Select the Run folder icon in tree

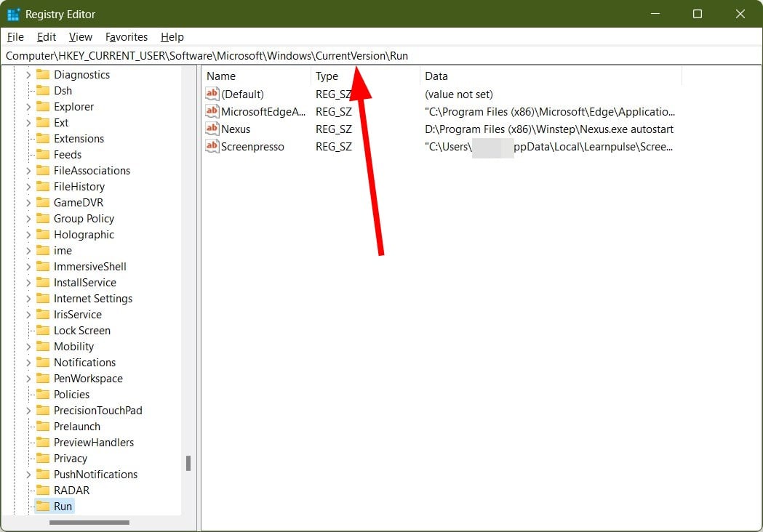[43, 506]
